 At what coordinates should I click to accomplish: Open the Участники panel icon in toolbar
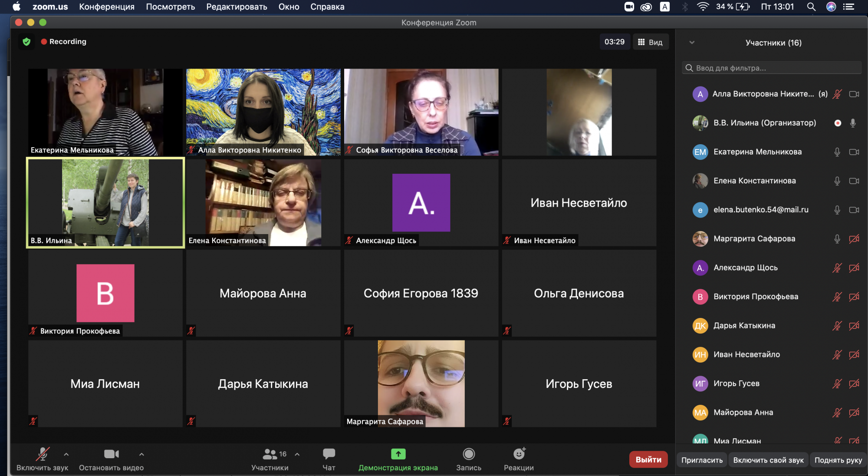(270, 454)
